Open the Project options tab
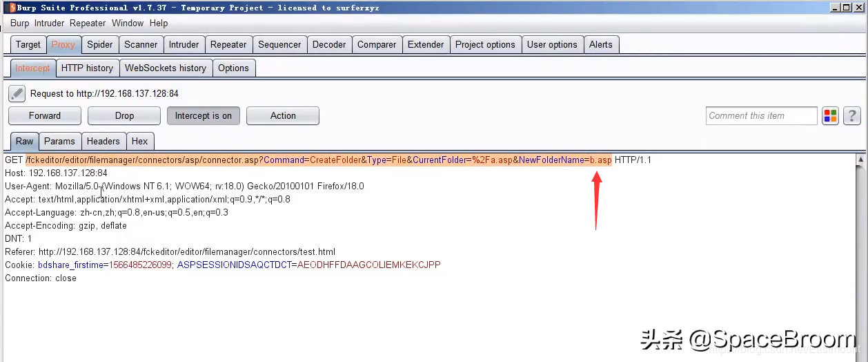The width and height of the screenshot is (868, 362). tap(485, 44)
